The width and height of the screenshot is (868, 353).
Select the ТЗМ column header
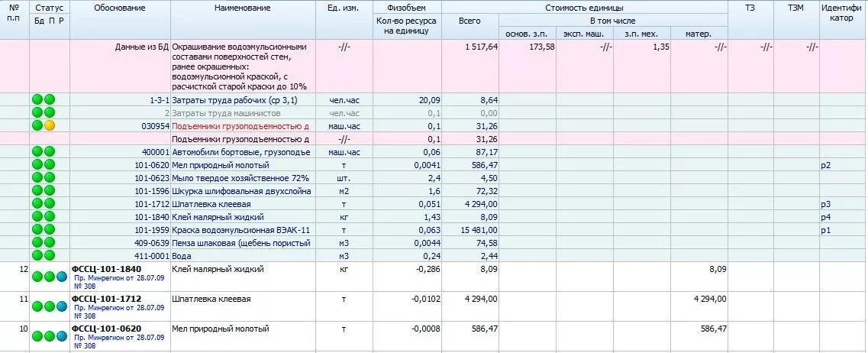pyautogui.click(x=795, y=8)
